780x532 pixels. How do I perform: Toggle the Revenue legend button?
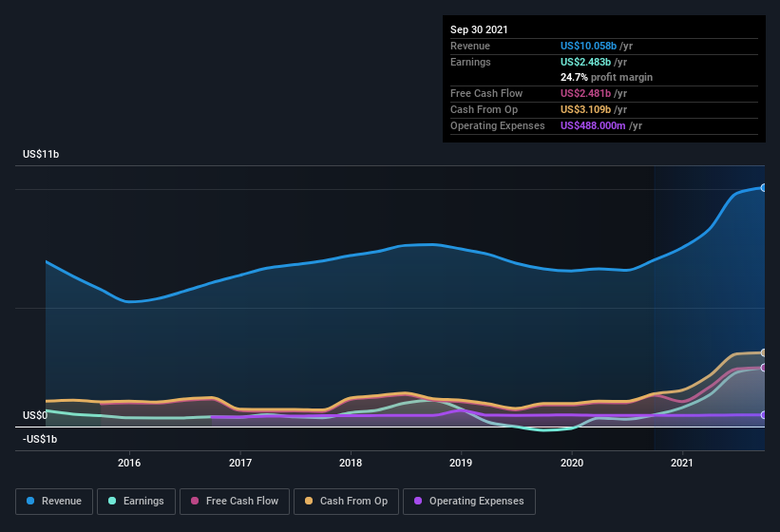tap(54, 502)
